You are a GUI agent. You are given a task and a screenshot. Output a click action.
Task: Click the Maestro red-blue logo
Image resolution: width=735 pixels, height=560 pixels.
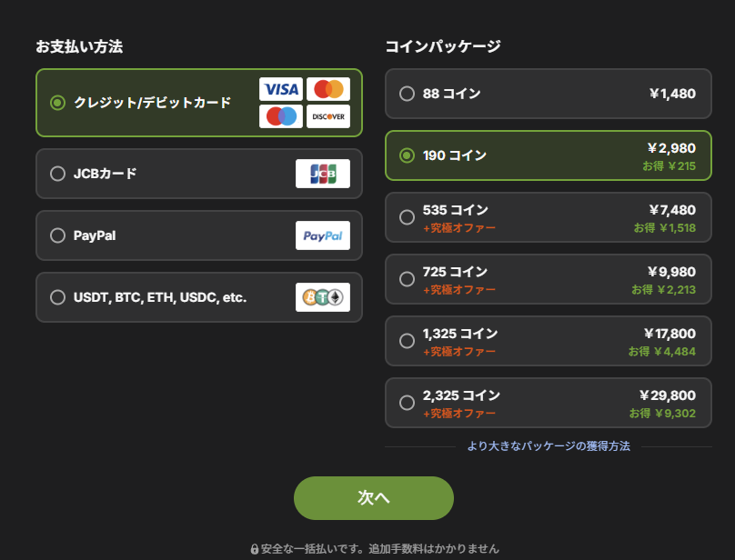click(281, 116)
